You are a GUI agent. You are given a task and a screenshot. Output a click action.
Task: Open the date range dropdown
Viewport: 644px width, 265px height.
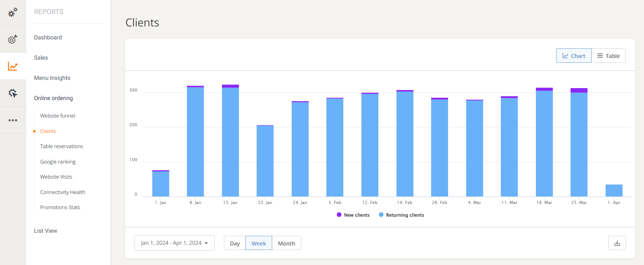coord(174,243)
